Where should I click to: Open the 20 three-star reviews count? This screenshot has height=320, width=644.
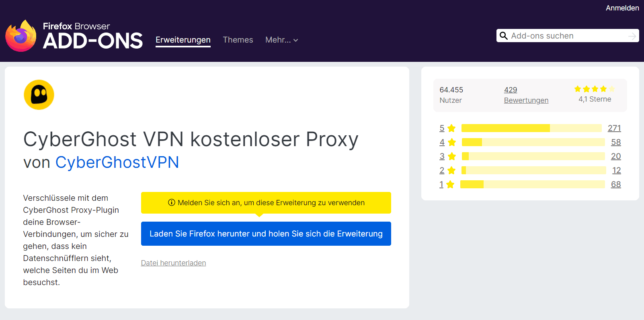pos(616,156)
